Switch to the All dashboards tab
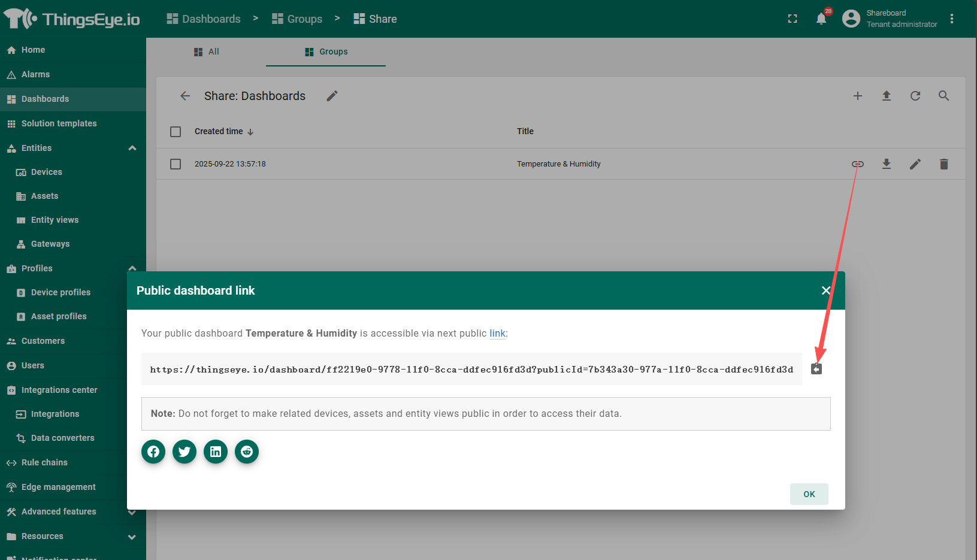 tap(207, 52)
